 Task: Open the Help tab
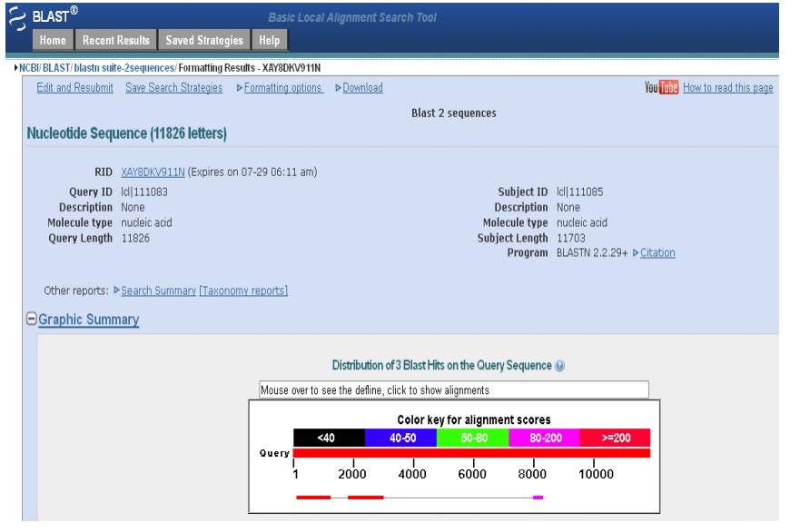tap(269, 40)
